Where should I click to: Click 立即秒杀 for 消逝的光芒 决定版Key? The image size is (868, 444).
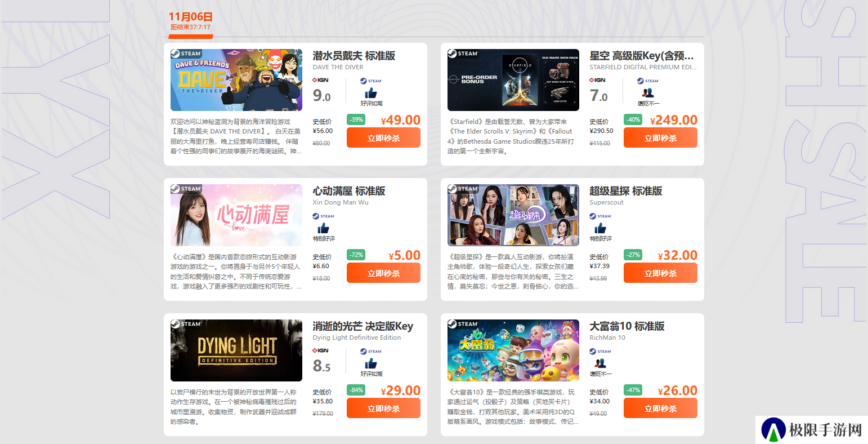(383, 408)
